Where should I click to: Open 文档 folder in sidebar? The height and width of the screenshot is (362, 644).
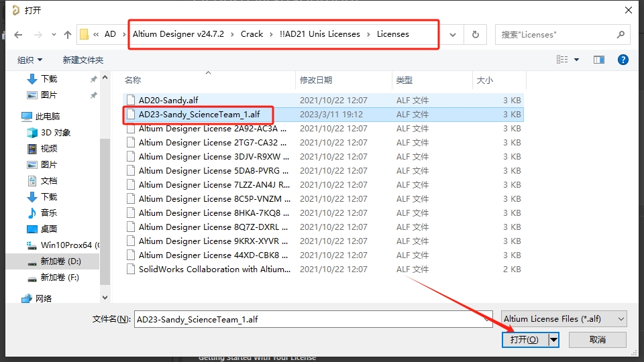(x=49, y=181)
